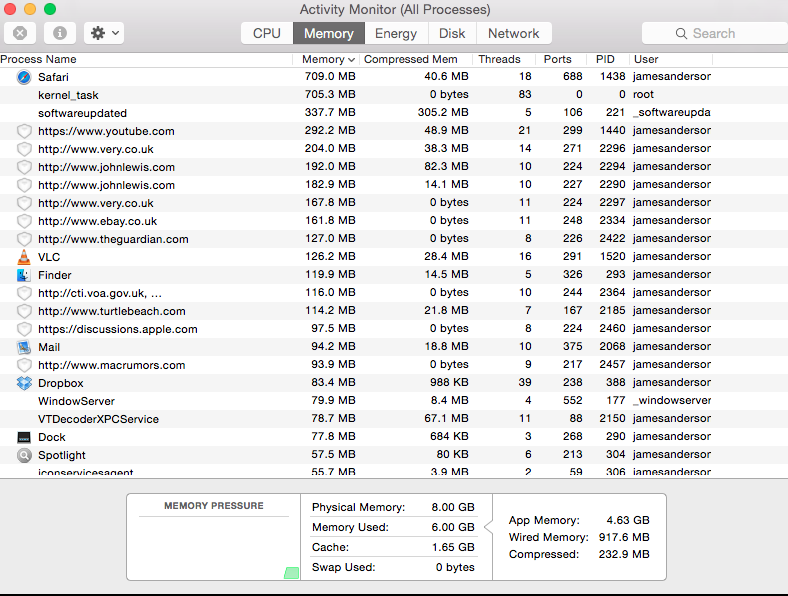Sort by Compressed Mem column
This screenshot has height=596, width=788.
point(416,59)
